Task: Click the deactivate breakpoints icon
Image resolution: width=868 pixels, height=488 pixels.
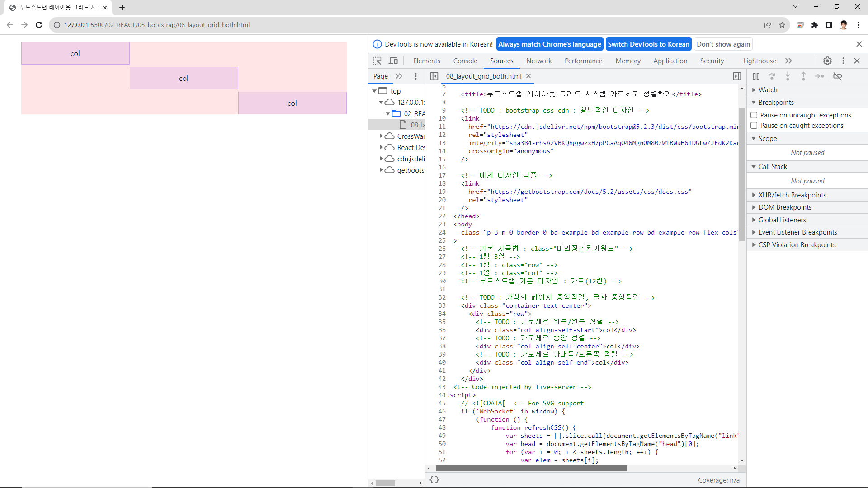Action: (838, 76)
